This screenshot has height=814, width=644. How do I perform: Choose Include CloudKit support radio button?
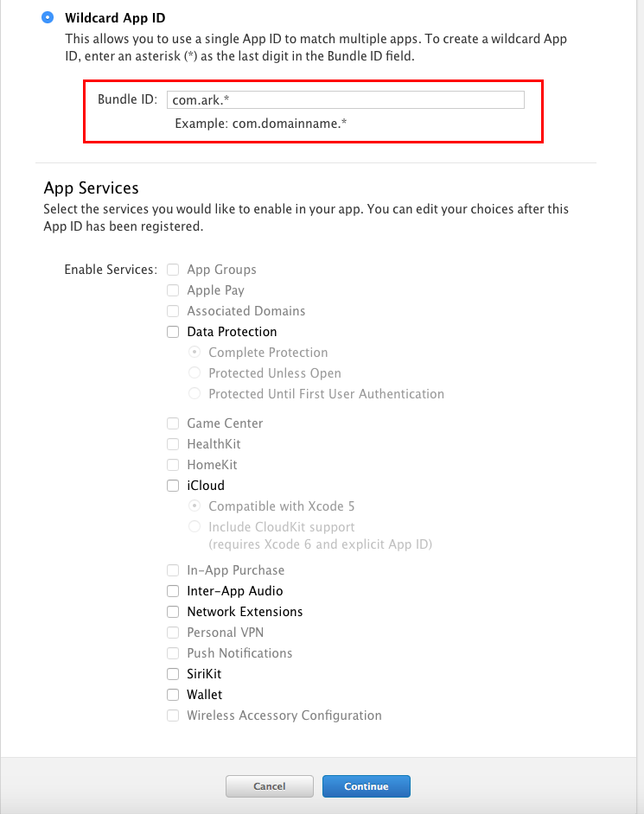point(194,526)
